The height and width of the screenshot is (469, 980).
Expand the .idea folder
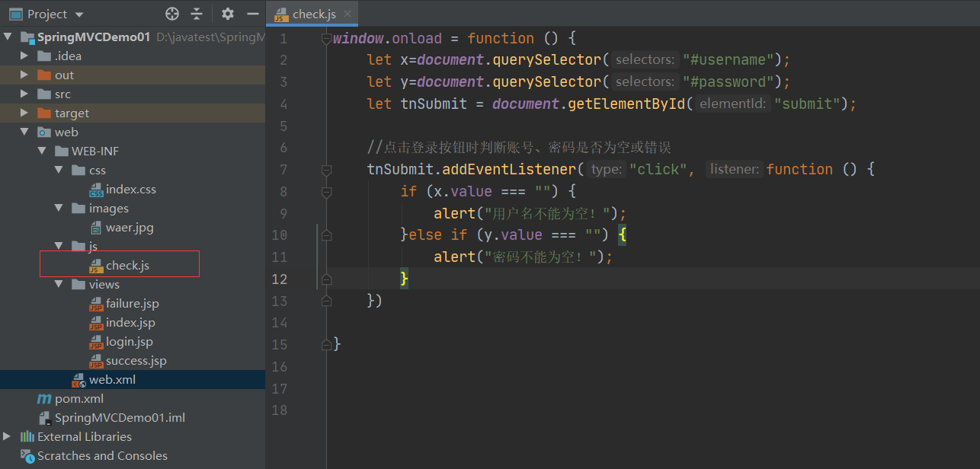[x=24, y=56]
